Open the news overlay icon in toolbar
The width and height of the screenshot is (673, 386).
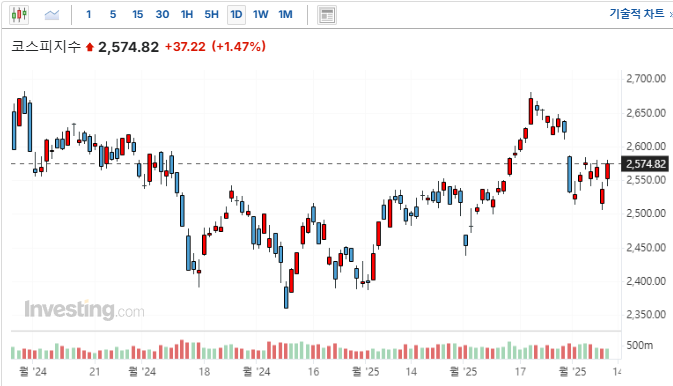[327, 15]
